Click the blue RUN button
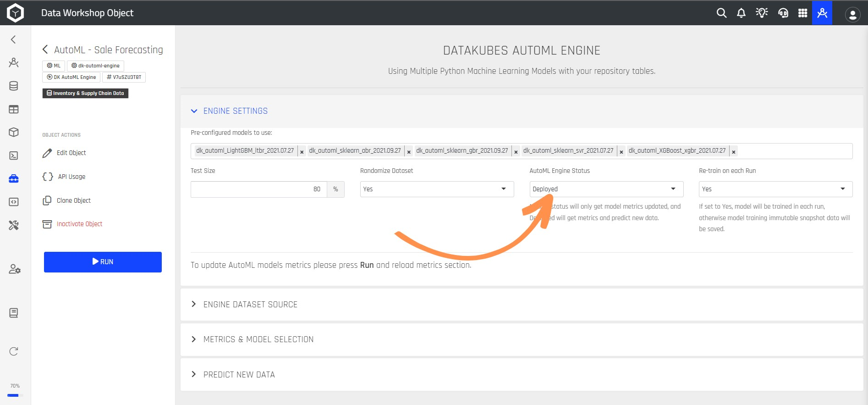This screenshot has width=868, height=405. pos(103,262)
